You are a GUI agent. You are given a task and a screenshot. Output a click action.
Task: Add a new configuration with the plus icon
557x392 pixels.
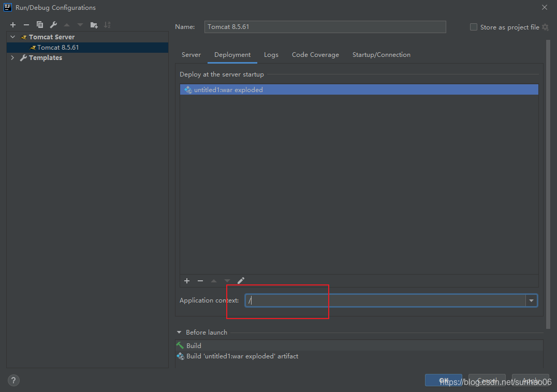click(13, 25)
